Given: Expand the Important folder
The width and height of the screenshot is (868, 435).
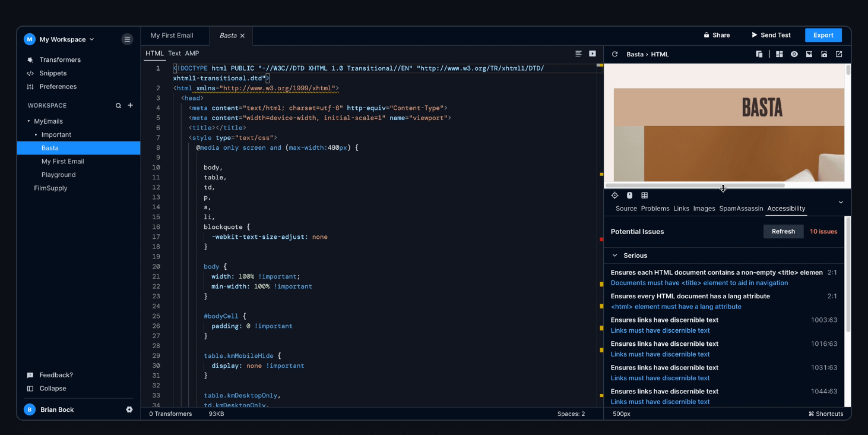Looking at the screenshot, I should tap(36, 135).
